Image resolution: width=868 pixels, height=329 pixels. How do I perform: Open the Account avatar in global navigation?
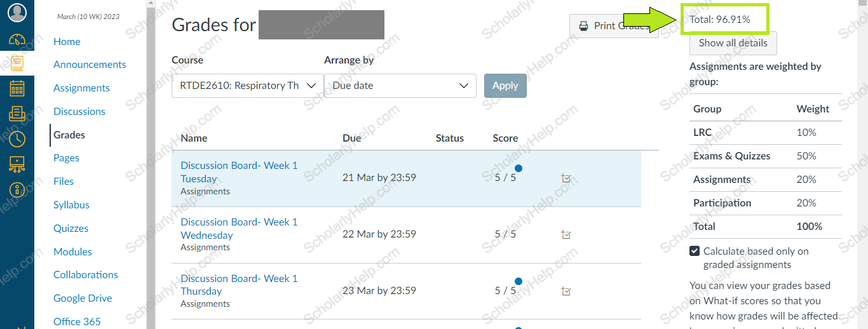17,11
